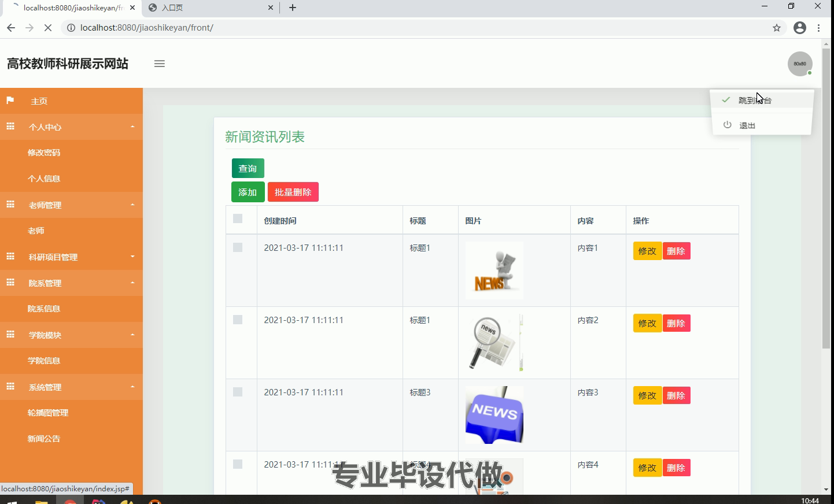Open the blue NEWS key thumbnail in 内容3 row
This screenshot has height=504, width=834.
pos(495,415)
